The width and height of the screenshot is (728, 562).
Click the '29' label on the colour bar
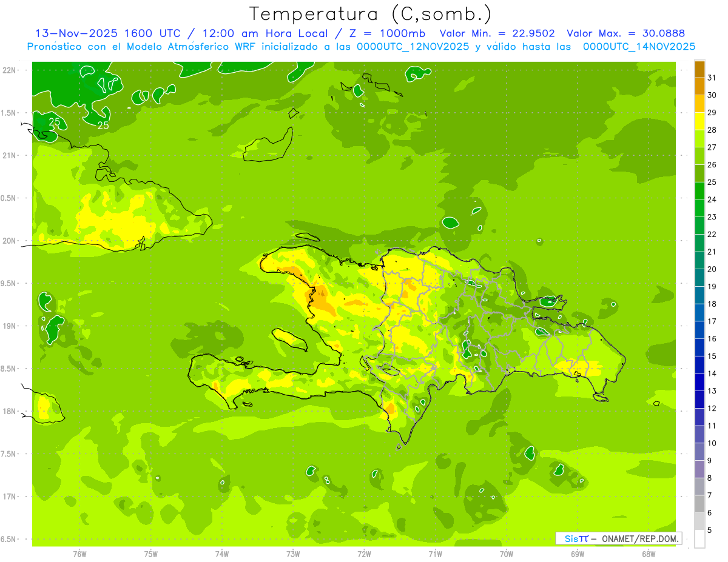(x=712, y=112)
